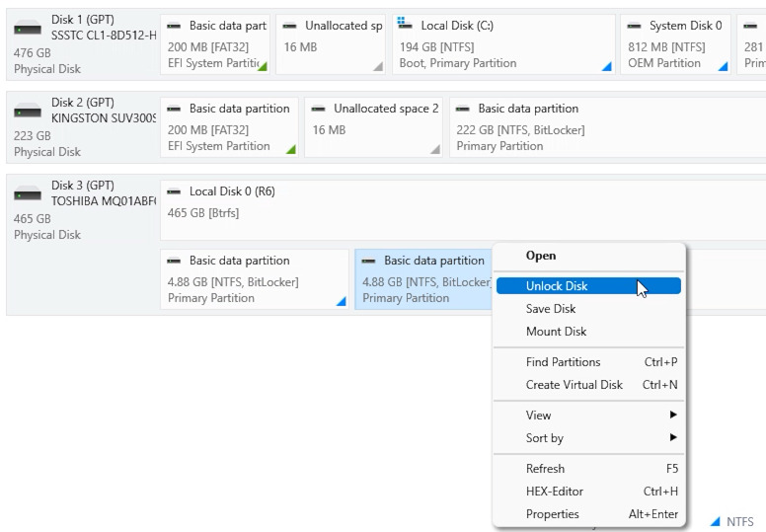Choose Save Disk in context menu
The image size is (766, 532).
tap(588, 309)
